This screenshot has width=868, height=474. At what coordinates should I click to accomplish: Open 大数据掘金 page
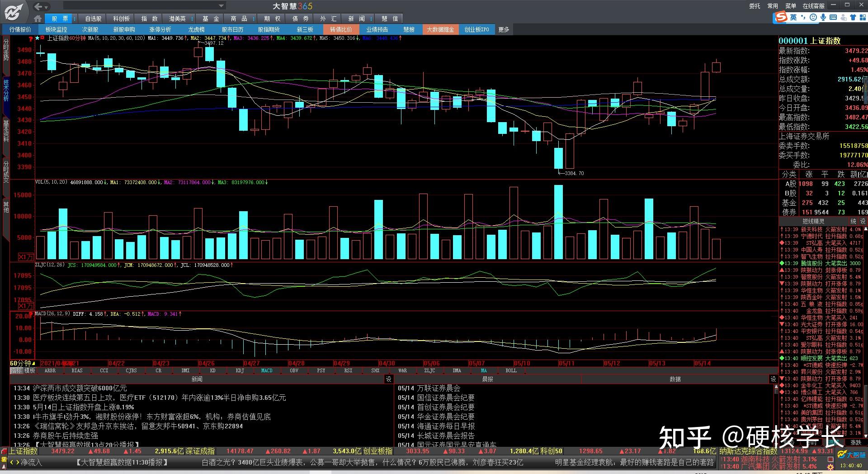[x=440, y=29]
